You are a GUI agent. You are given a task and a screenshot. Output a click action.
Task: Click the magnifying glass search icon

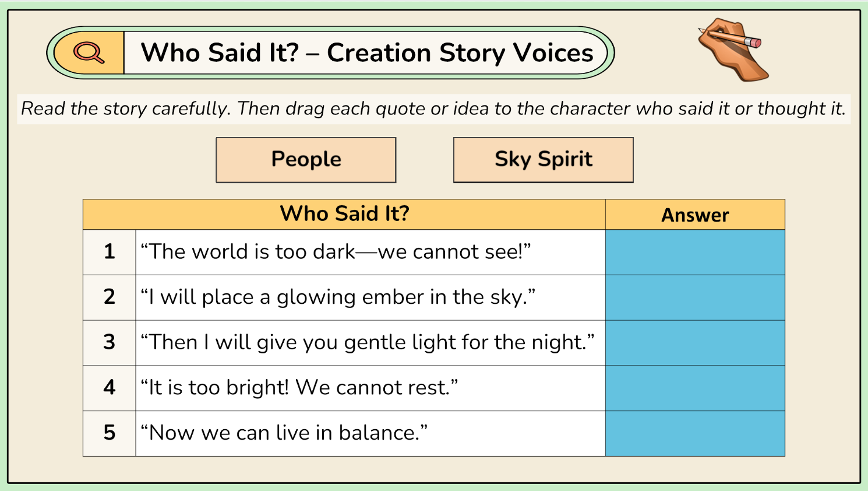[x=89, y=52]
